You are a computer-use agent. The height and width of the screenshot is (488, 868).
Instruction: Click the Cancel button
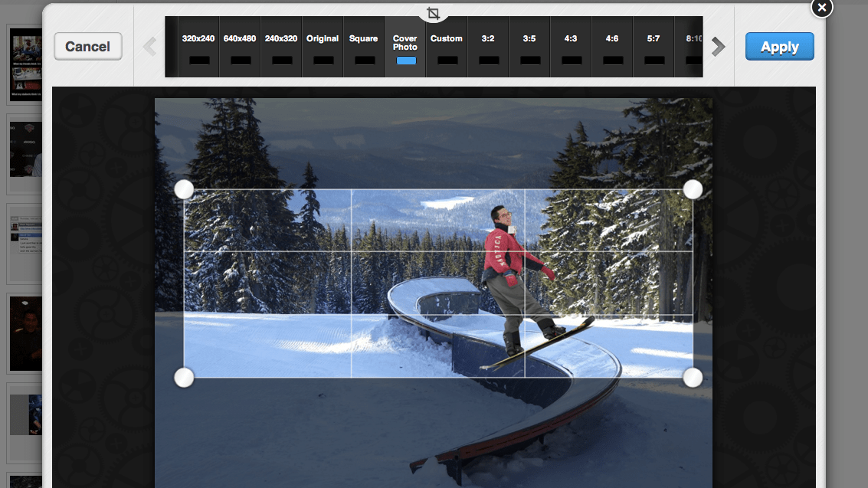87,47
